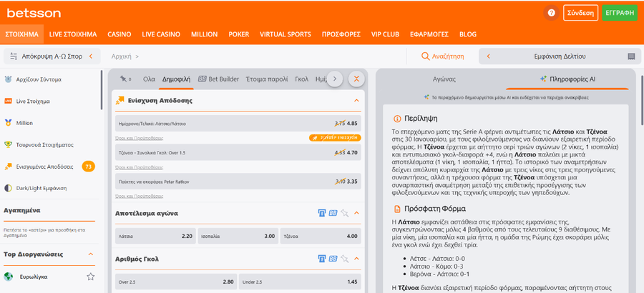Click the Περίληψη info icon
Screen dimensions: 644x293
click(397, 119)
